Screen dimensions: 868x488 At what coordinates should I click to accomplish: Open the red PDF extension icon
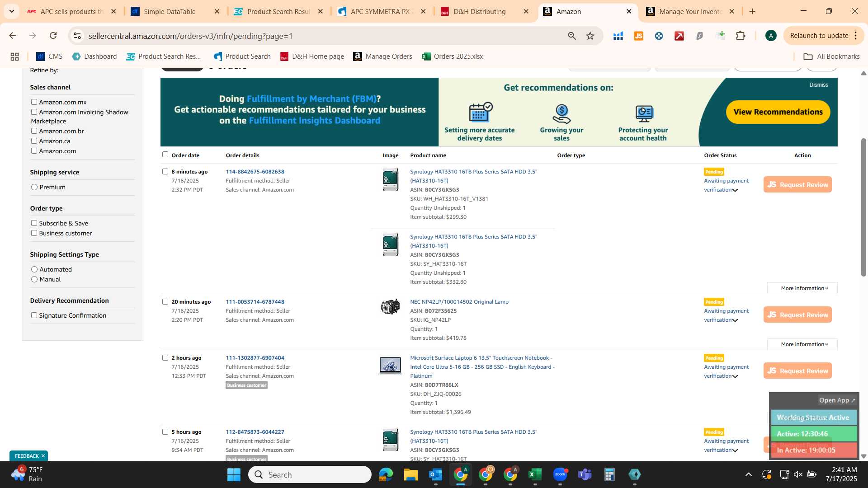[679, 36]
